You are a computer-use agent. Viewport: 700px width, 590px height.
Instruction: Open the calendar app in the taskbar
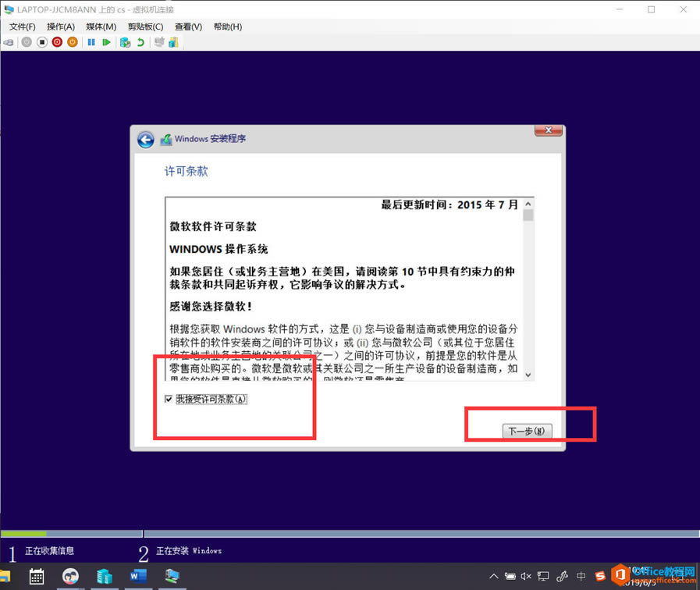37,576
